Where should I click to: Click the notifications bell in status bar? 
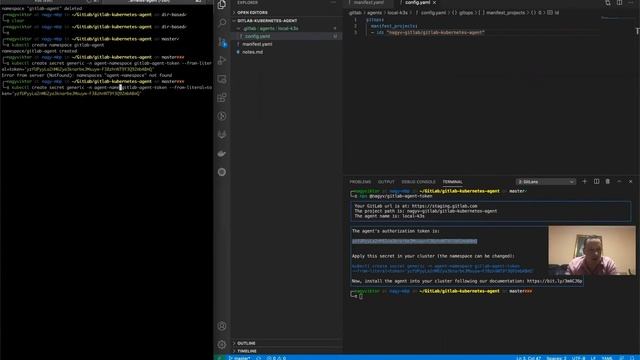click(x=632, y=358)
